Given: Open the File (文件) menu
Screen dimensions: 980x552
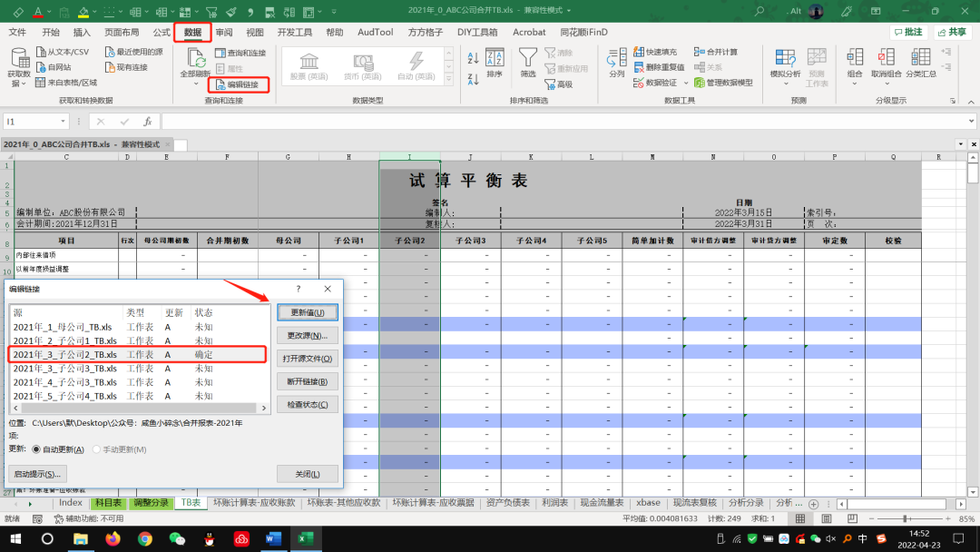Looking at the screenshot, I should pos(17,32).
